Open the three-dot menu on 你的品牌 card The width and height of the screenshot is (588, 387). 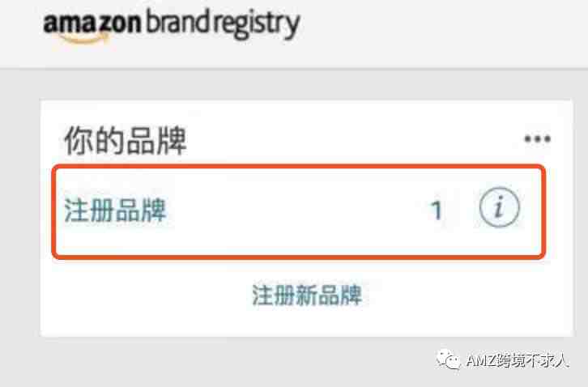pyautogui.click(x=537, y=139)
